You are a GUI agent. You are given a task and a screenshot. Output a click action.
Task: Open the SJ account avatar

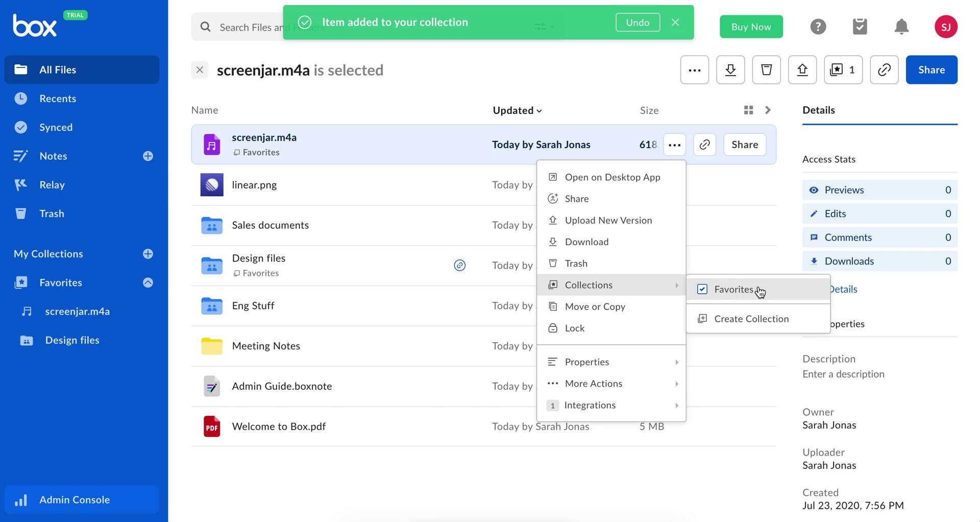[x=946, y=27]
